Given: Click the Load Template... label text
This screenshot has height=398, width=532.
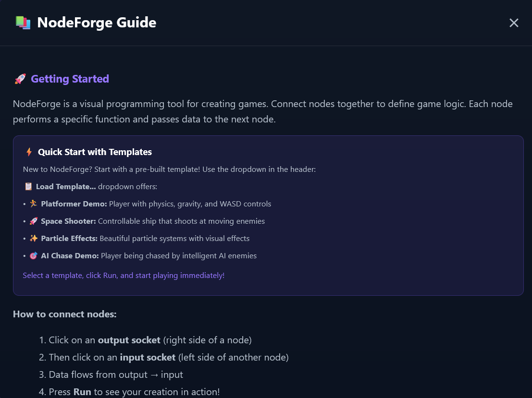Looking at the screenshot, I should point(66,187).
